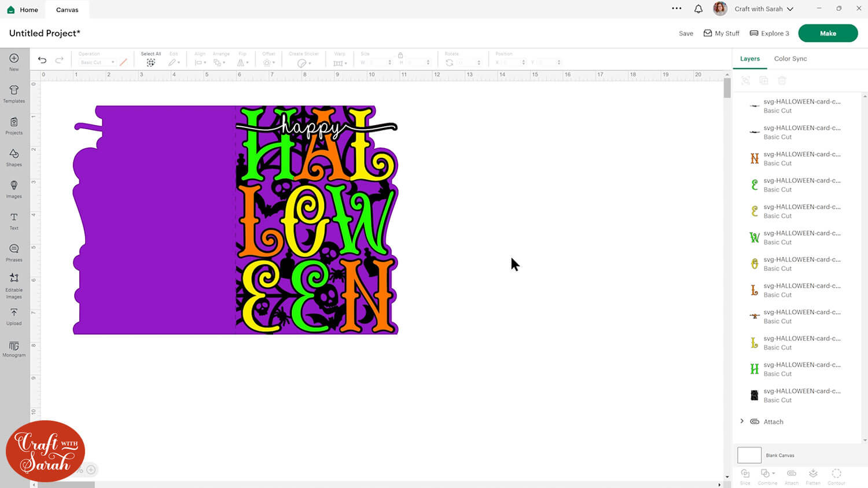Open the Phrases panel
This screenshot has width=868, height=488.
click(14, 252)
